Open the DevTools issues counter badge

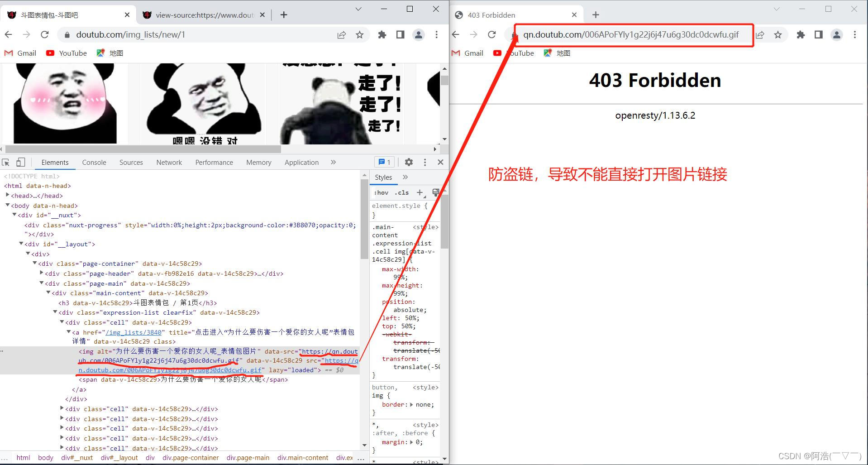pyautogui.click(x=385, y=162)
